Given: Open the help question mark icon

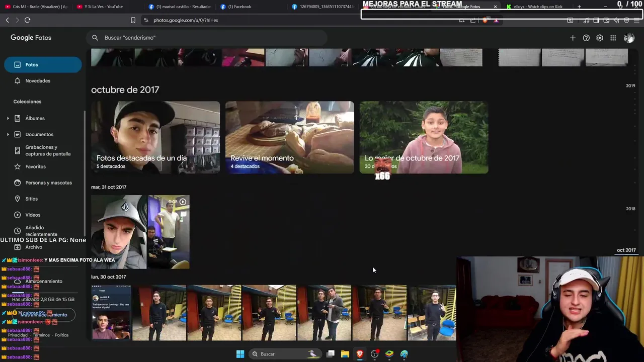Looking at the screenshot, I should coord(586,38).
